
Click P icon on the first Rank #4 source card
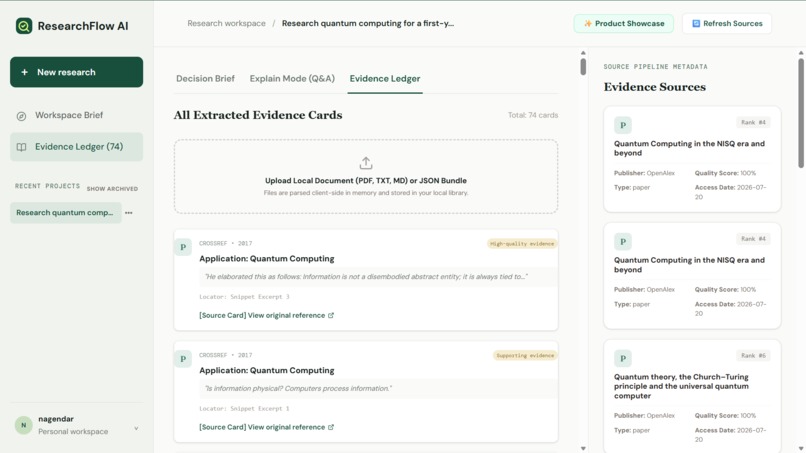623,125
